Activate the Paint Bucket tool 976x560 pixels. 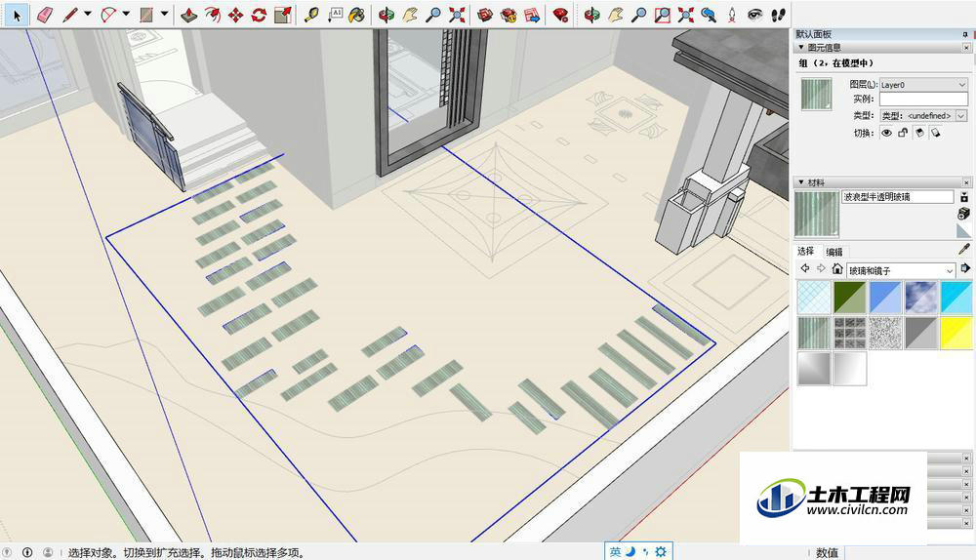point(357,15)
